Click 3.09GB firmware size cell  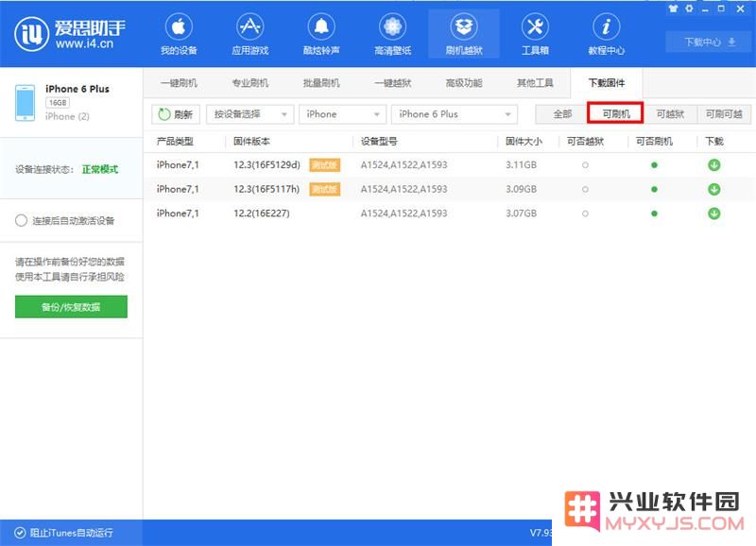point(522,189)
